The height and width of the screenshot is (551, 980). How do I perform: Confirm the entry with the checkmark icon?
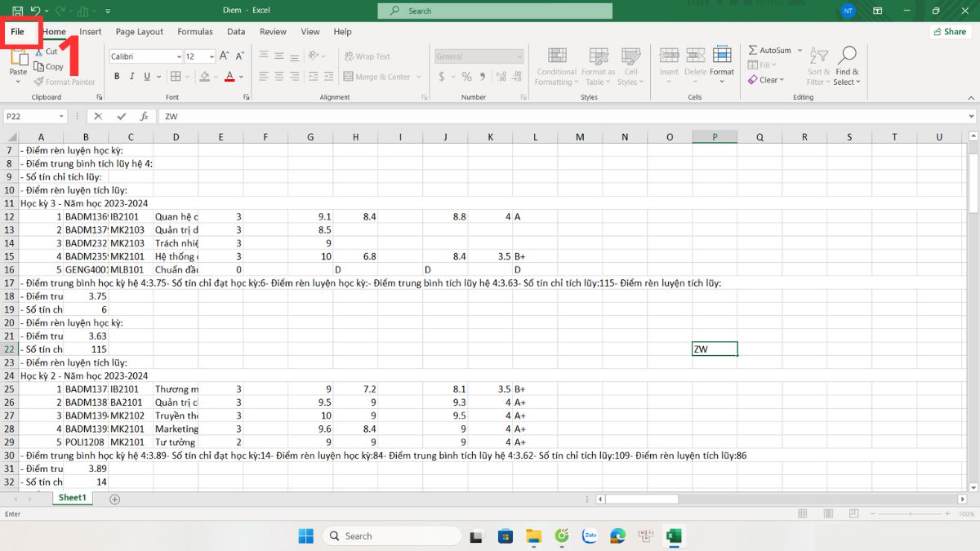tap(122, 116)
